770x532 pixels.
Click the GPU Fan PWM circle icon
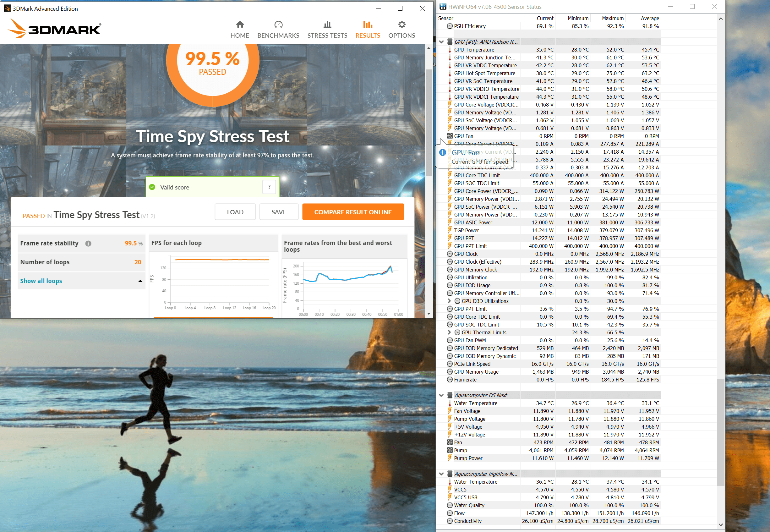click(x=450, y=340)
